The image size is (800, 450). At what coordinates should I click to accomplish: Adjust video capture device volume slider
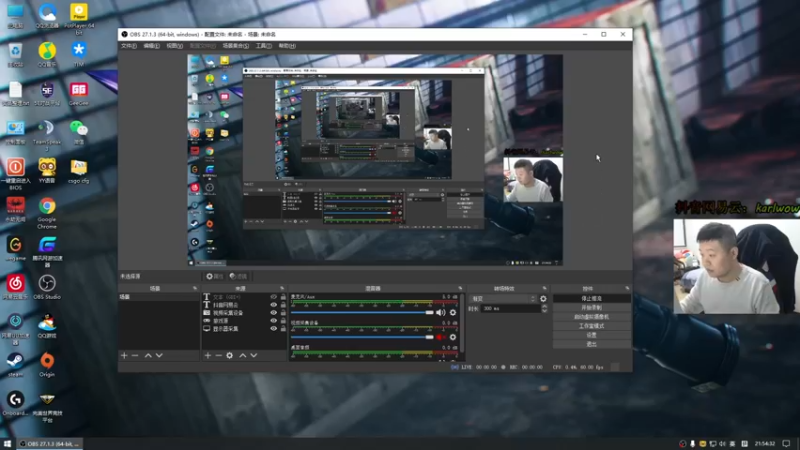point(362,337)
